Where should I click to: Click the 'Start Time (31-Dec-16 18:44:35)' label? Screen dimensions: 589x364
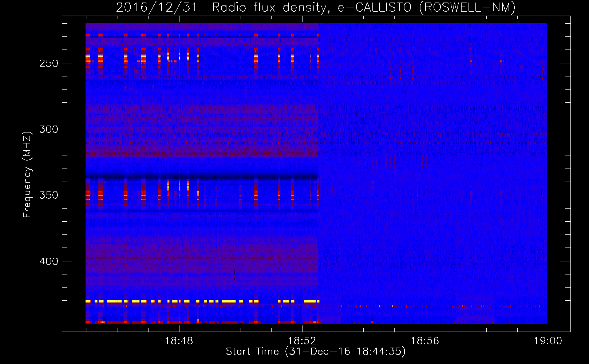316,352
